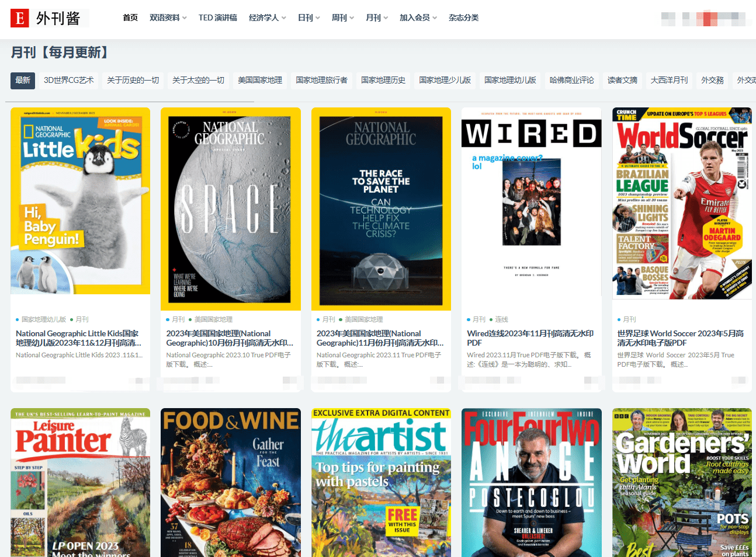756x557 pixels.
Task: Select the 国家地理旅行者 filter tab
Action: click(321, 81)
